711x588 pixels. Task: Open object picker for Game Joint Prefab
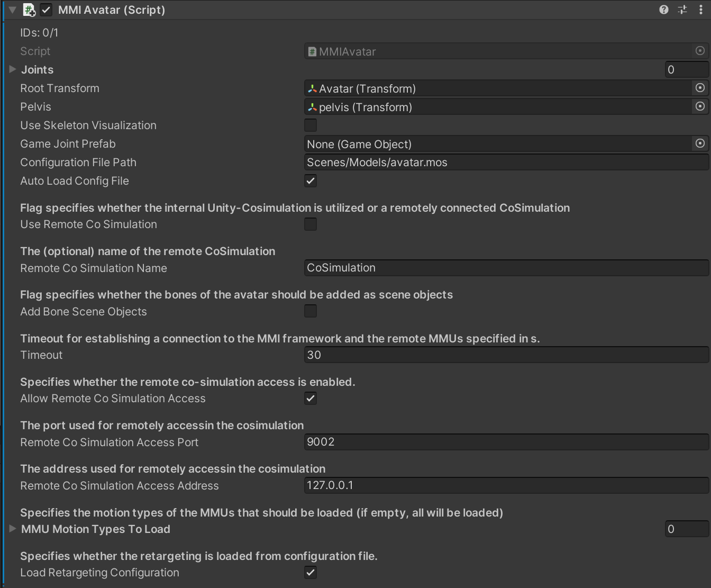(x=700, y=143)
